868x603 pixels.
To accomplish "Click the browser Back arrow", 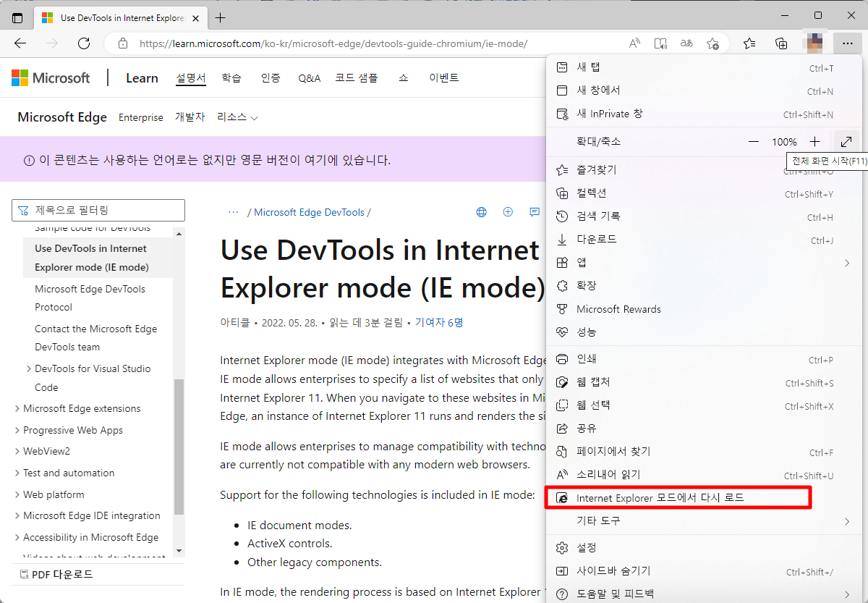I will pos(20,43).
